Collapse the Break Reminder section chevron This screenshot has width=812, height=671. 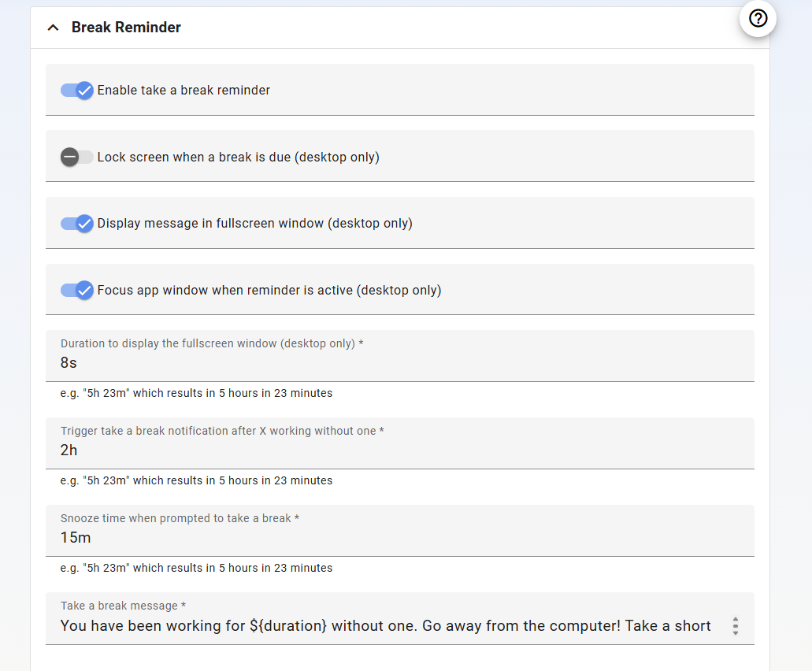pyautogui.click(x=53, y=28)
